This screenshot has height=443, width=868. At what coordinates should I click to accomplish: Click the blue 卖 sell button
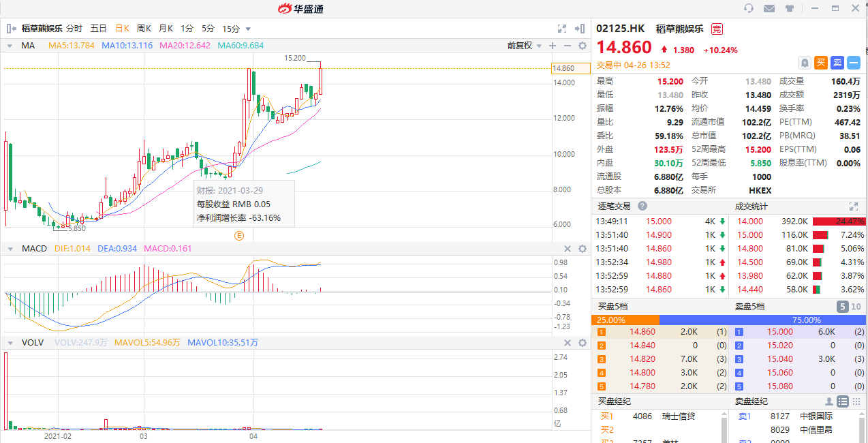[837, 63]
